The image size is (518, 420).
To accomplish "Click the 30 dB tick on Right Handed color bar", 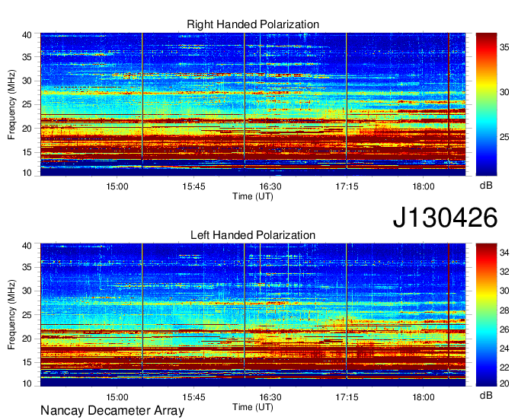I will pos(504,92).
